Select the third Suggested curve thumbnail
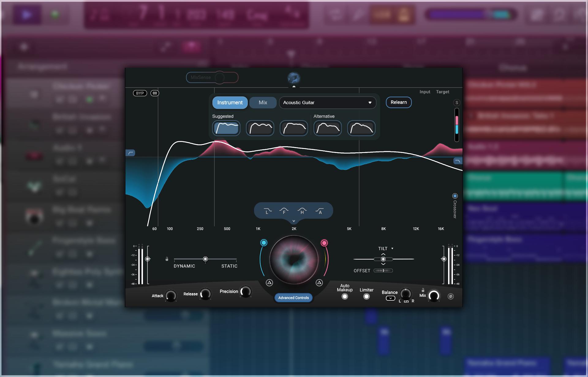The width and height of the screenshot is (588, 377). tap(294, 128)
